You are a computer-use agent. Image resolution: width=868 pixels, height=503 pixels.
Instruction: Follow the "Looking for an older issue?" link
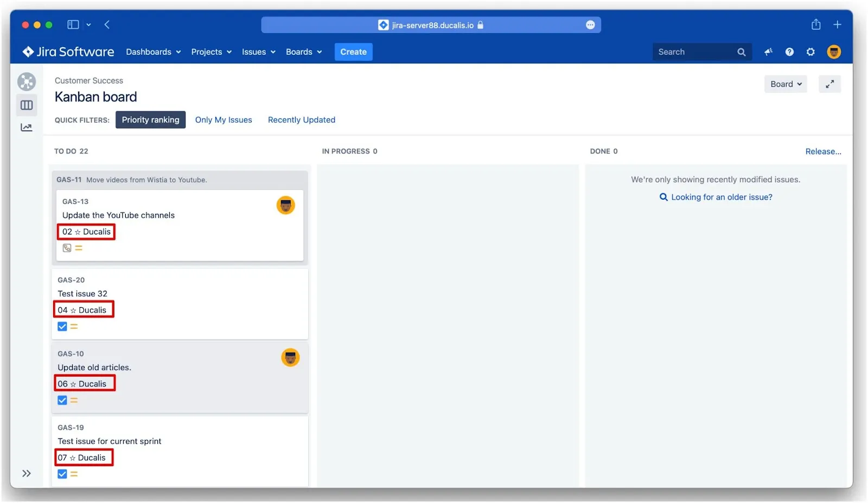[x=721, y=197]
